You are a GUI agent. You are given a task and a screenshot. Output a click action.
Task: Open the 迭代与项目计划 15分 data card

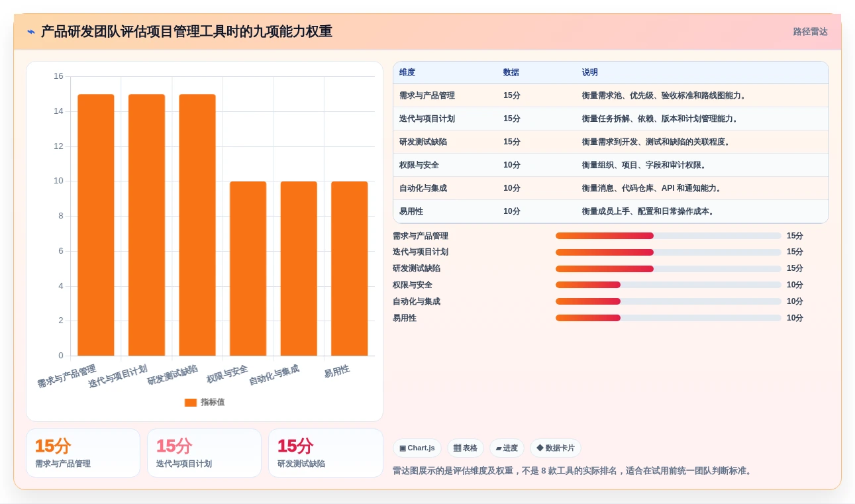coord(204,453)
